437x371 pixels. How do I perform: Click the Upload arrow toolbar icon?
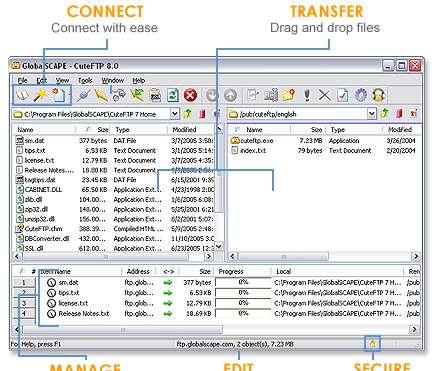[230, 96]
